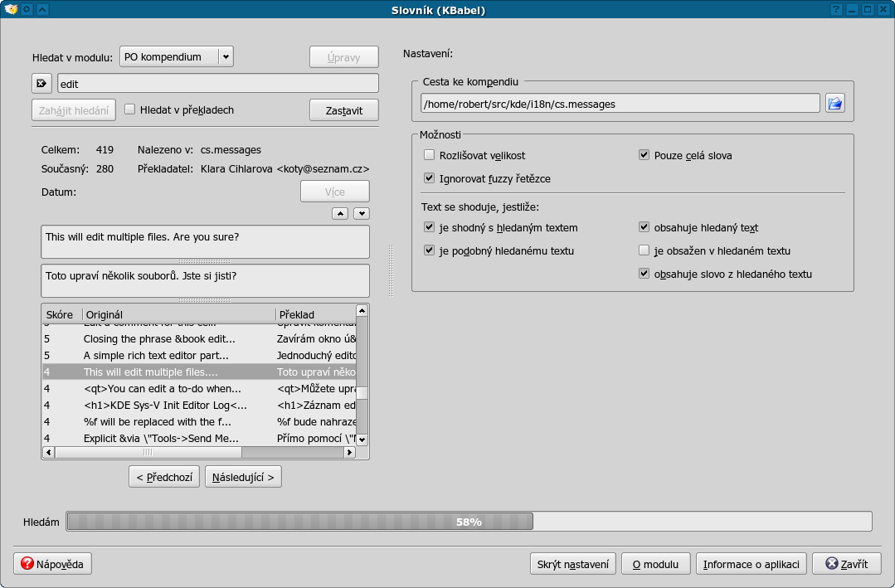This screenshot has width=895, height=588.
Task: Enable 'je obsažen v hledaném textu' checkbox
Action: [644, 250]
